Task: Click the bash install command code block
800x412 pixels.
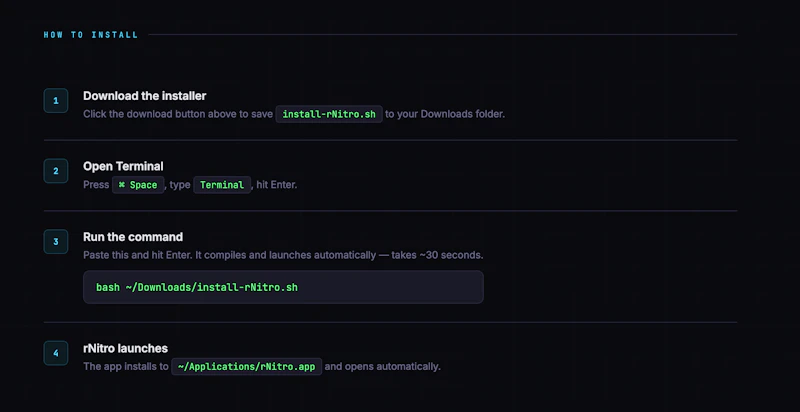Action: [283, 287]
